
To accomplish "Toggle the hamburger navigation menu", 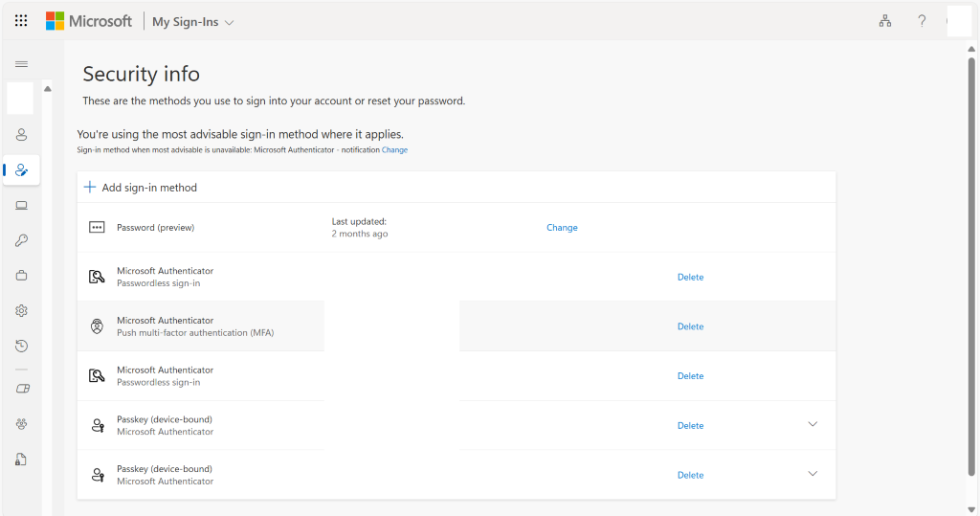I will coord(21,64).
